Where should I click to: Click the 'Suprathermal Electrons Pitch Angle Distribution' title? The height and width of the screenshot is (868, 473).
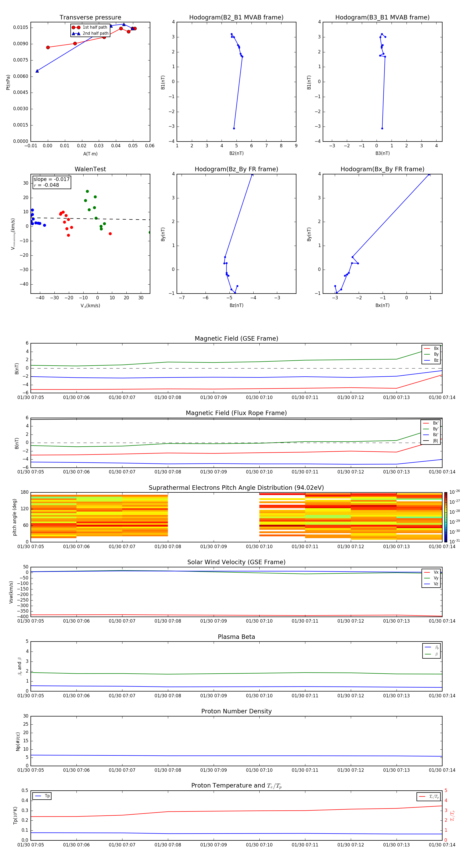coord(236,488)
